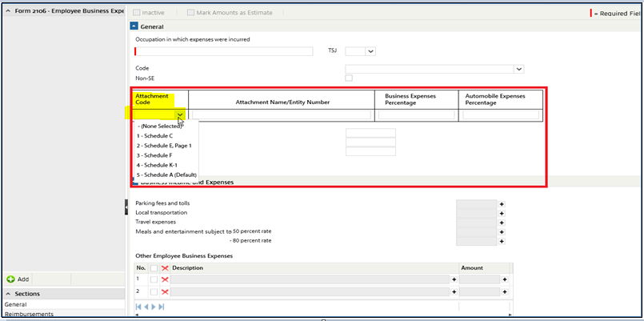Choose "1 - Schedule C" from the list

click(x=154, y=136)
